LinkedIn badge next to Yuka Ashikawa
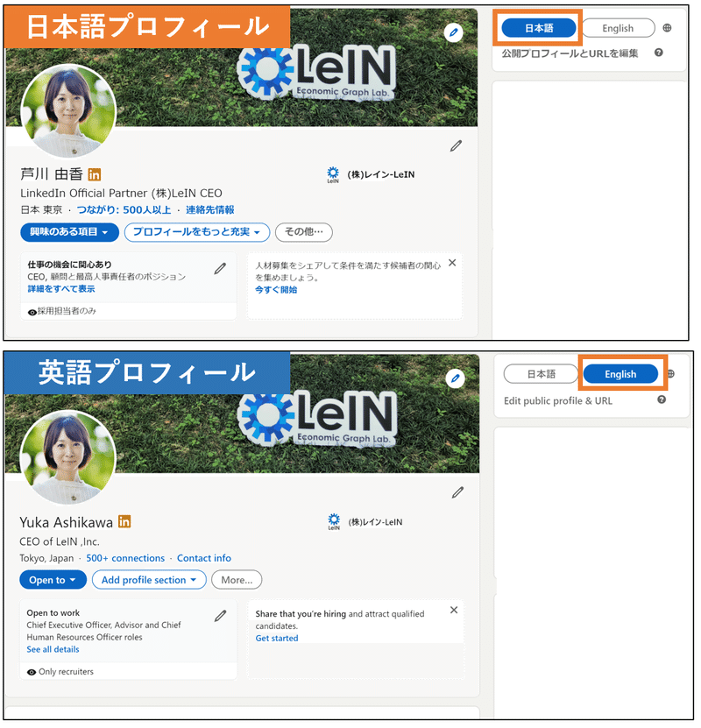This screenshot has width=701, height=728. coord(124,521)
